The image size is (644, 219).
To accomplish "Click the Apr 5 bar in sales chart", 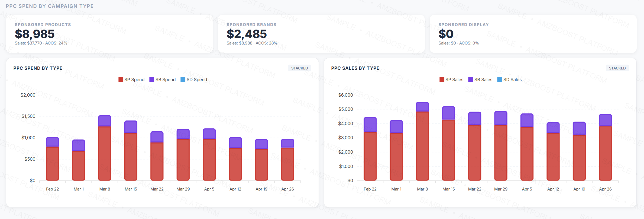I will pyautogui.click(x=527, y=147).
